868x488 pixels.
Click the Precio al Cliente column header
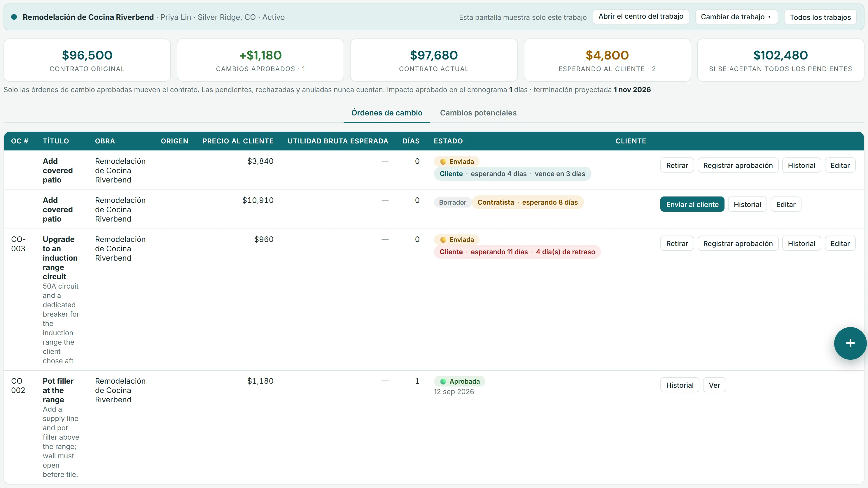tap(238, 141)
